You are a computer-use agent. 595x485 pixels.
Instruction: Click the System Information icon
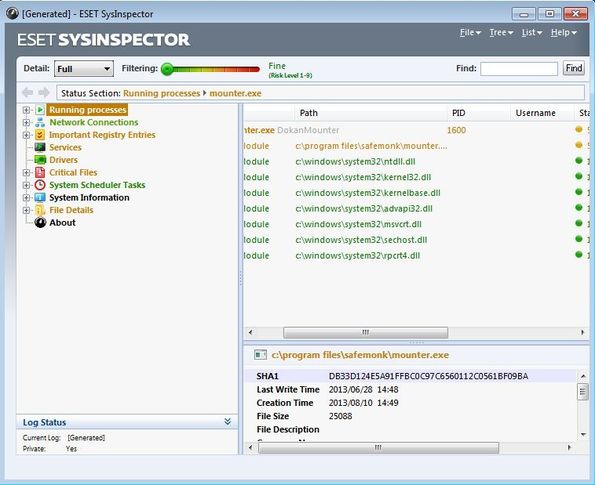40,197
